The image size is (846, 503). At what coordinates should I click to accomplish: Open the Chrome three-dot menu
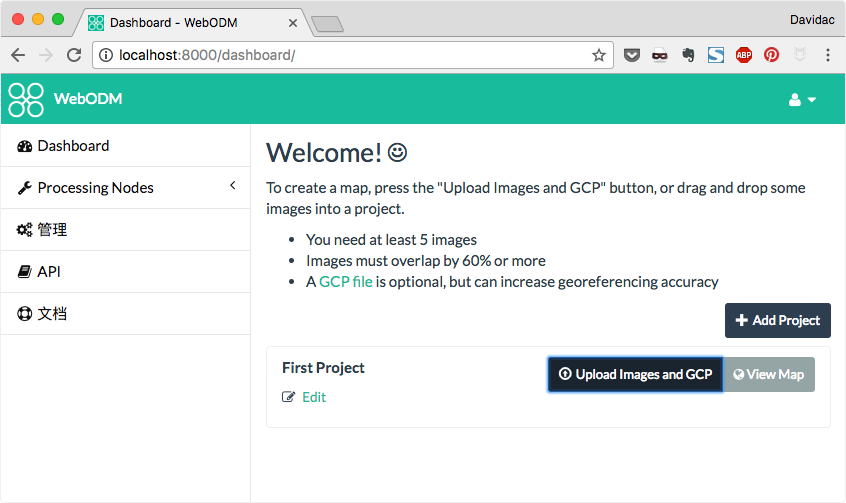[828, 55]
